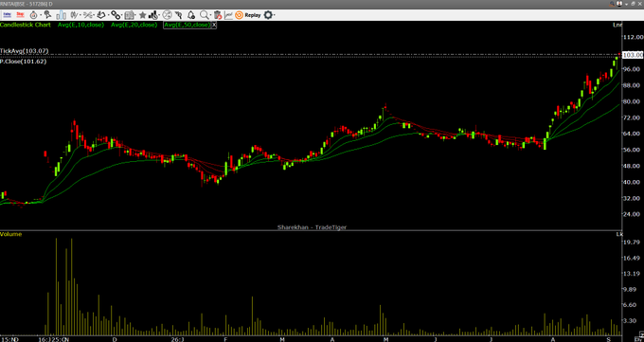The height and width of the screenshot is (342, 644).
Task: Click the filter pointer tool icon
Action: [178, 15]
